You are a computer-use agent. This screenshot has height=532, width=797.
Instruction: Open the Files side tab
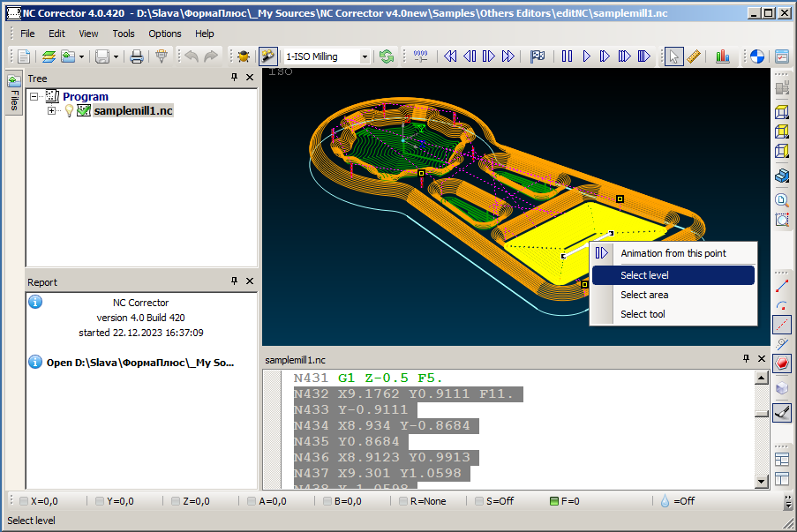point(14,94)
